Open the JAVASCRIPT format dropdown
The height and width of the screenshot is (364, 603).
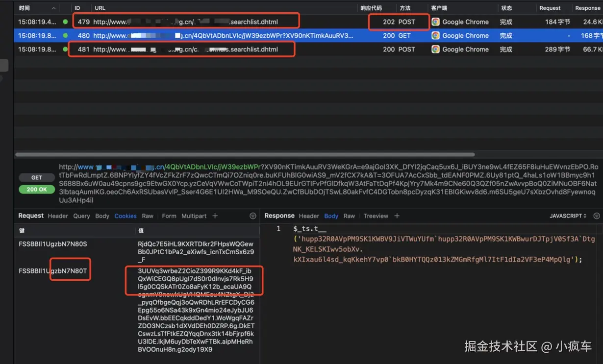coord(568,216)
